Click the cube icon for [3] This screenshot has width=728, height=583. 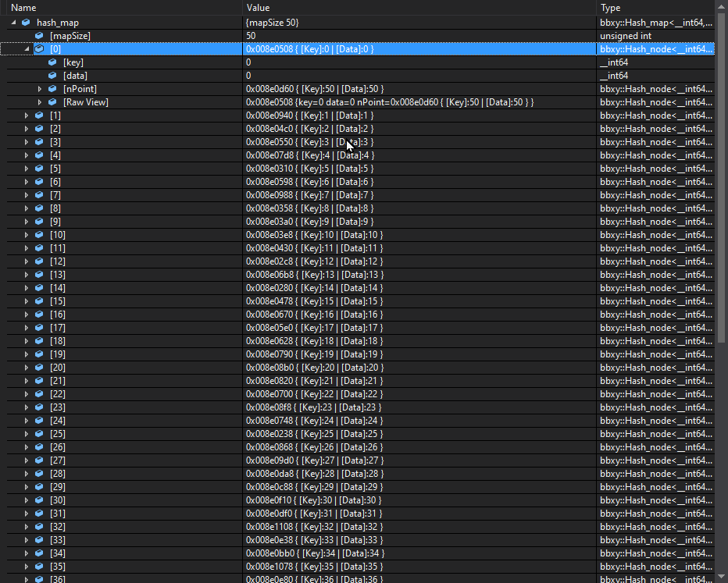pyautogui.click(x=40, y=142)
